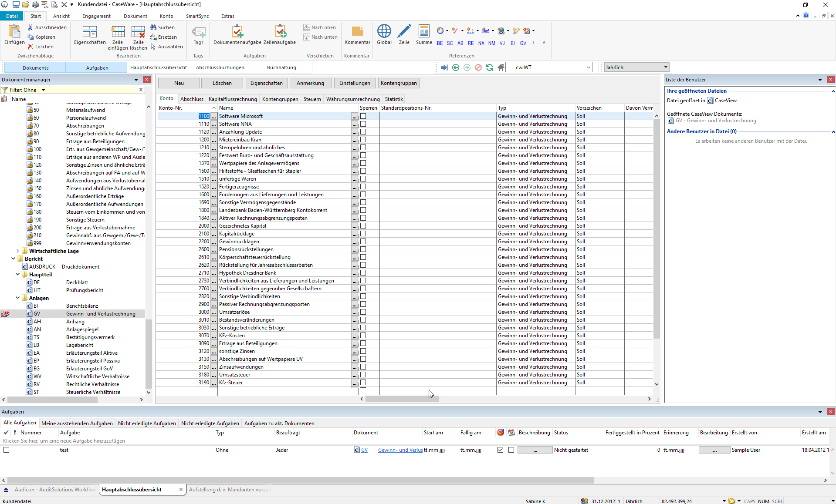Click the Neu button
The height and width of the screenshot is (504, 836).
(x=179, y=83)
